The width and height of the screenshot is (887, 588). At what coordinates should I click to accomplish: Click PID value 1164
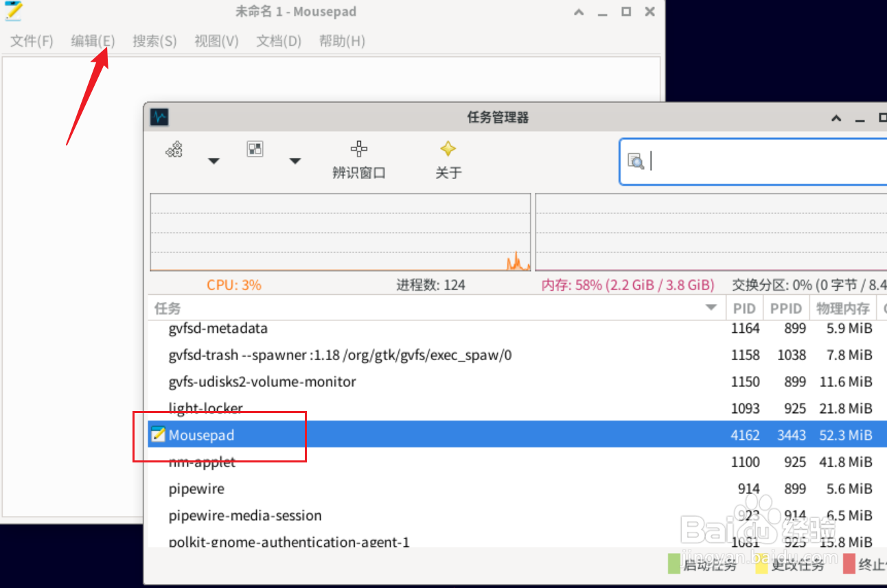746,329
